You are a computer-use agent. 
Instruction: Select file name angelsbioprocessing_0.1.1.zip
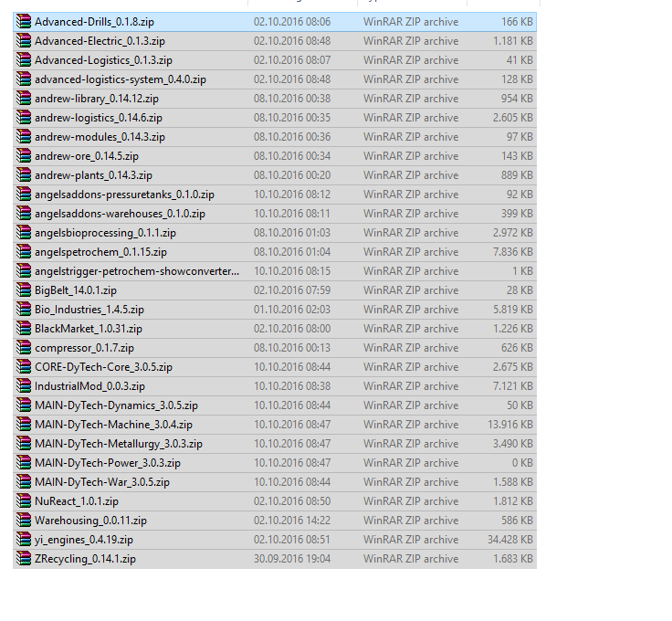point(105,233)
